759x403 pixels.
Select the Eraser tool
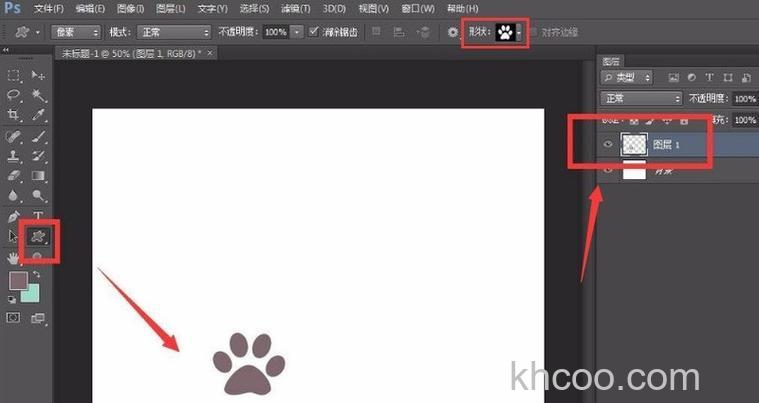pos(14,175)
